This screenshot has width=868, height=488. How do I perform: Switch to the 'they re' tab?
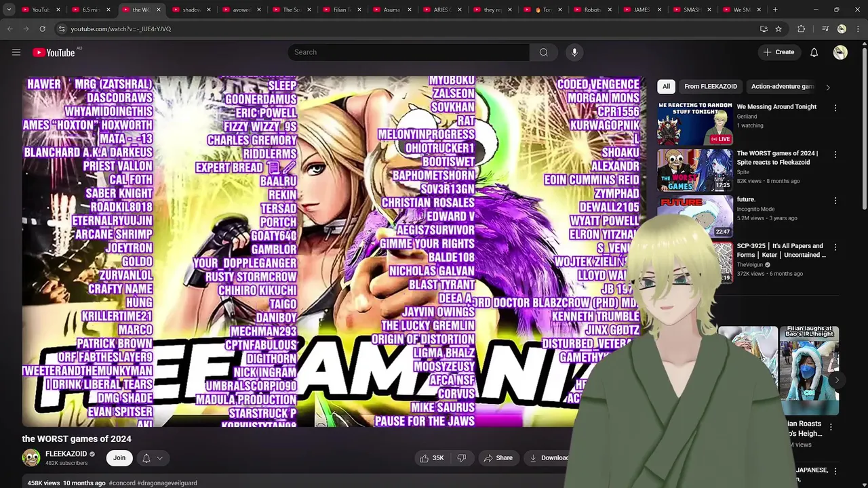point(492,9)
